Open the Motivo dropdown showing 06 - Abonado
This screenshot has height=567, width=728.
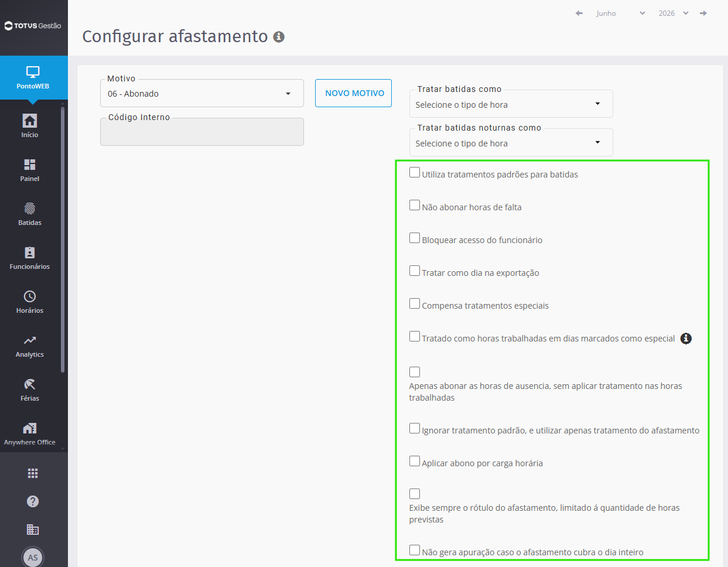coord(202,93)
